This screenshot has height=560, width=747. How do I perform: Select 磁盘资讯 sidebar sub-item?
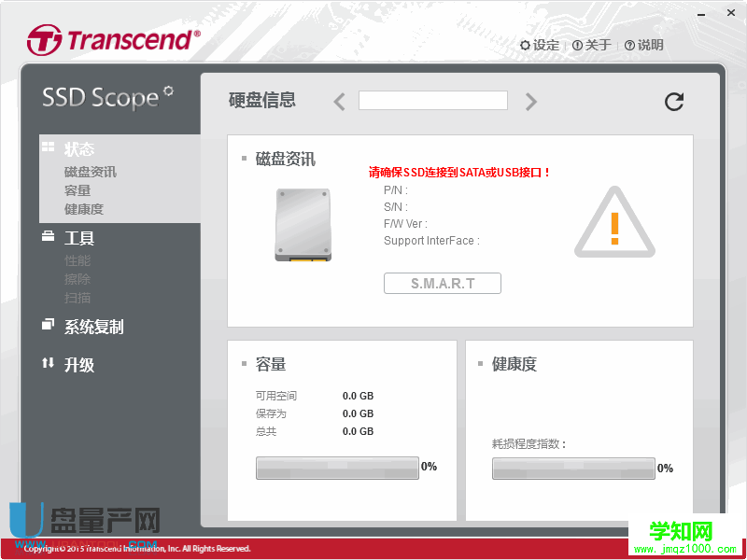(x=91, y=172)
